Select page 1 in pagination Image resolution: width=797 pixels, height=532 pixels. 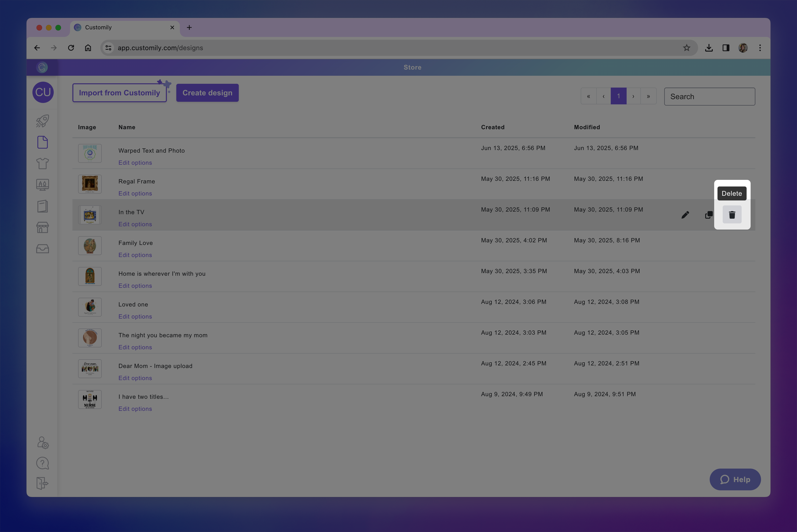tap(618, 96)
